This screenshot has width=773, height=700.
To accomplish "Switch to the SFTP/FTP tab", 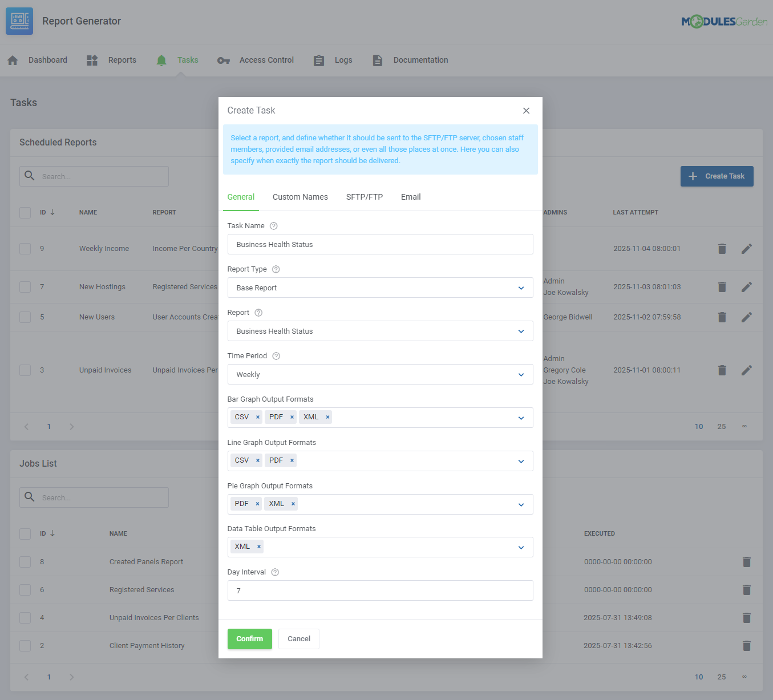I will pyautogui.click(x=364, y=197).
